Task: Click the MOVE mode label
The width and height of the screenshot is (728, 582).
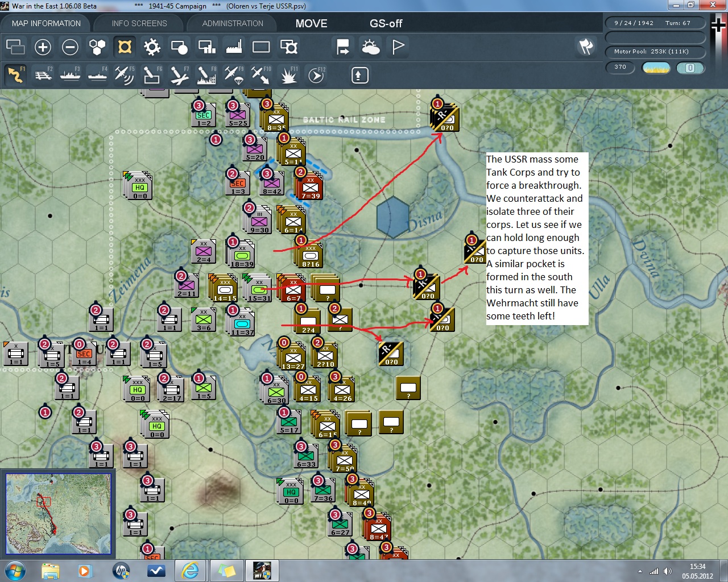Action: pos(311,23)
